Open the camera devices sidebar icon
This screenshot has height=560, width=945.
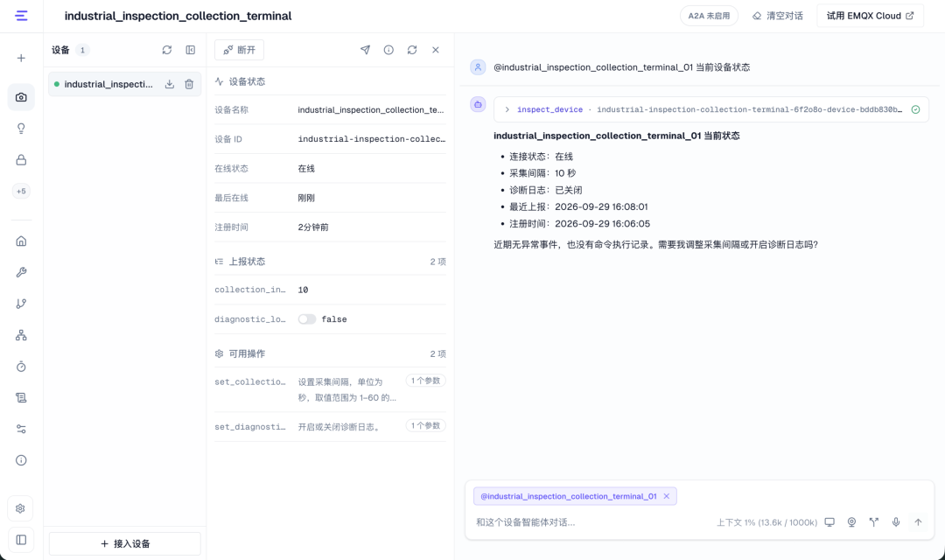click(x=21, y=97)
